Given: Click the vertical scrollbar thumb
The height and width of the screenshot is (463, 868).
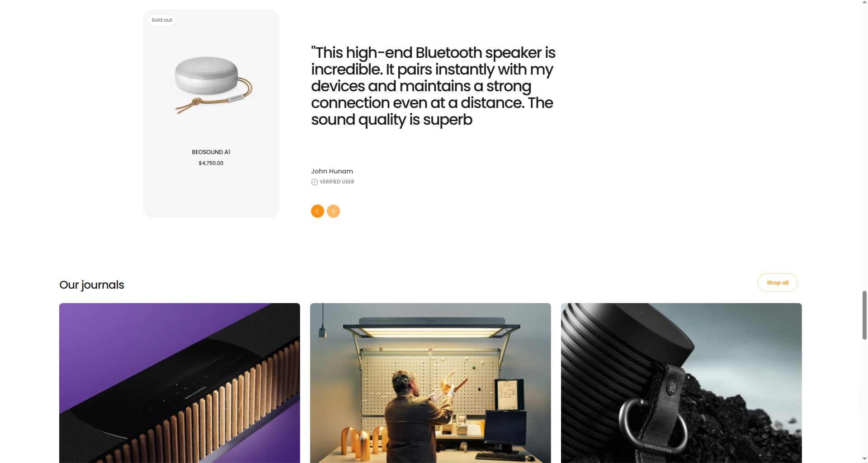Looking at the screenshot, I should click(864, 315).
